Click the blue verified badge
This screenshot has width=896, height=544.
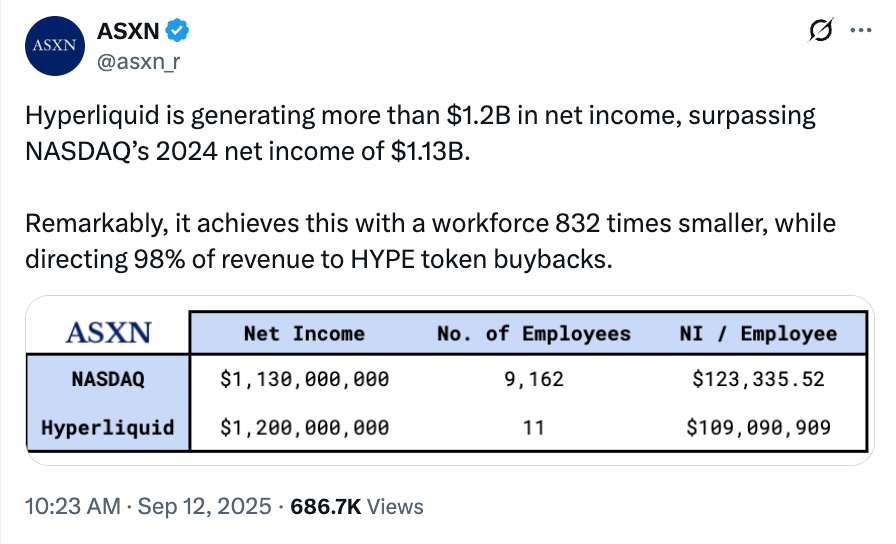pyautogui.click(x=178, y=31)
